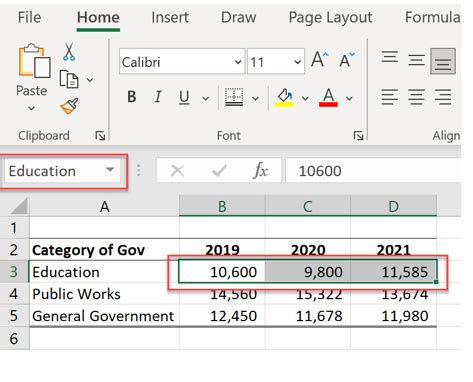Open Insert Function fx dialog

coord(261,171)
